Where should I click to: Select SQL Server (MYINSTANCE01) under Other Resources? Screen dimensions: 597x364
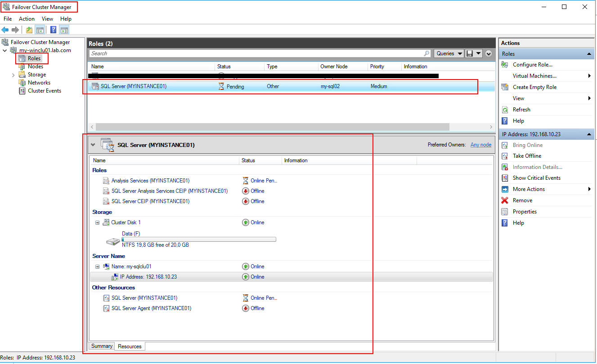[x=144, y=298]
